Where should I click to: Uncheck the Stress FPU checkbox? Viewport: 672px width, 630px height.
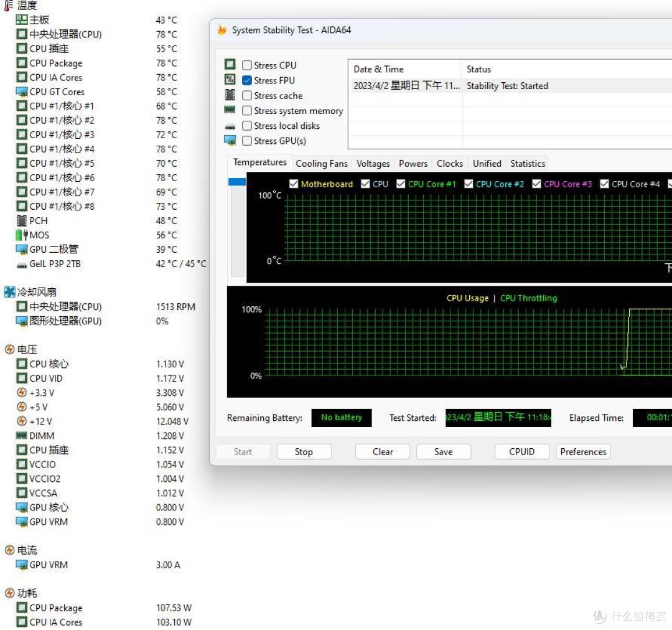247,80
